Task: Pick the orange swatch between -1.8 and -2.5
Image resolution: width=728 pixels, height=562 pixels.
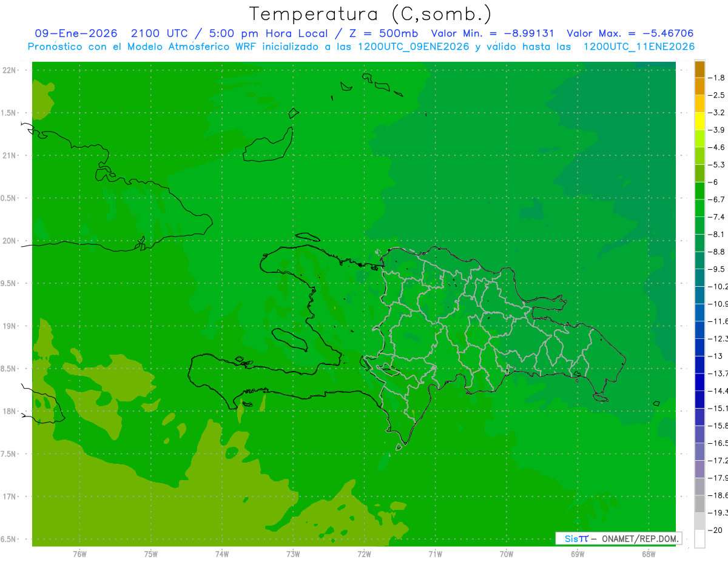Action: point(699,86)
